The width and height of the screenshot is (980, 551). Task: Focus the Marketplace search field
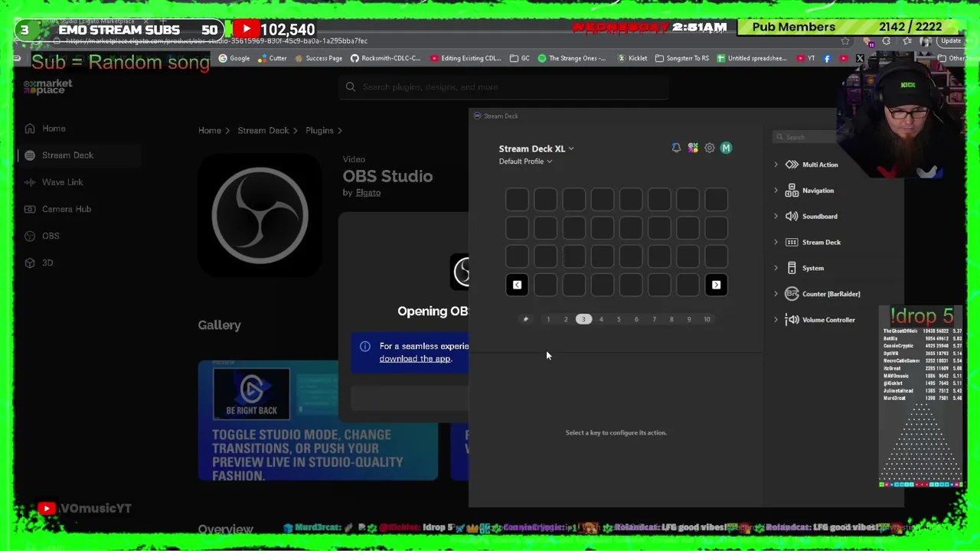(505, 87)
